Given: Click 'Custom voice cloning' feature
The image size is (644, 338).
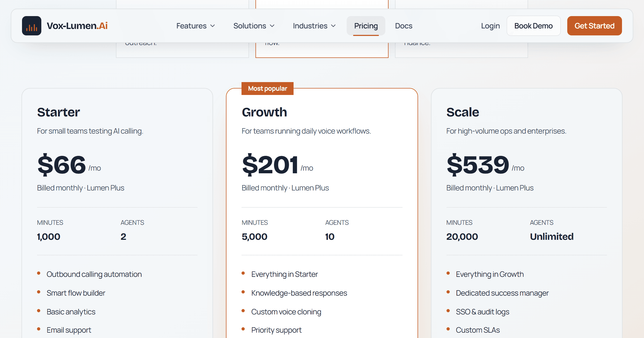Looking at the screenshot, I should tap(286, 312).
